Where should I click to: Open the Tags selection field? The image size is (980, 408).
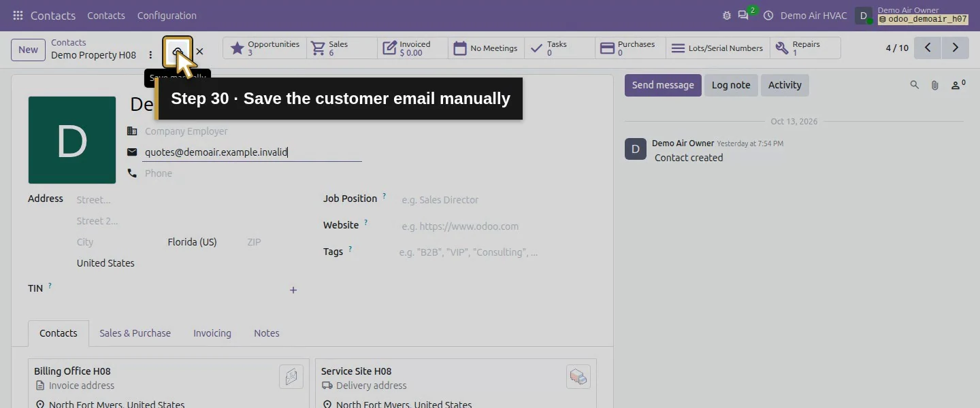497,252
